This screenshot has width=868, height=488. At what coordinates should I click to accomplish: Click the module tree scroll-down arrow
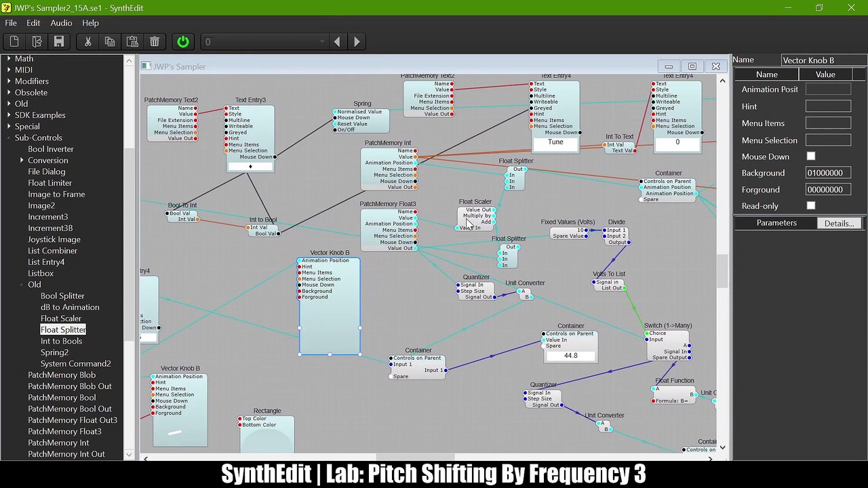pyautogui.click(x=129, y=455)
